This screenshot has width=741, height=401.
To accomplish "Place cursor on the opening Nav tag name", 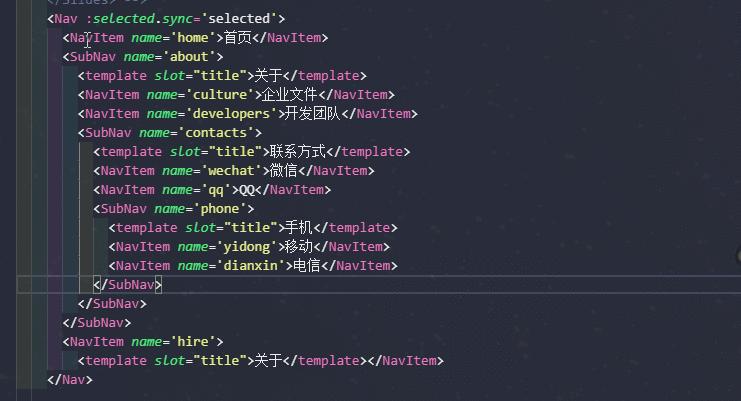I will [x=66, y=19].
